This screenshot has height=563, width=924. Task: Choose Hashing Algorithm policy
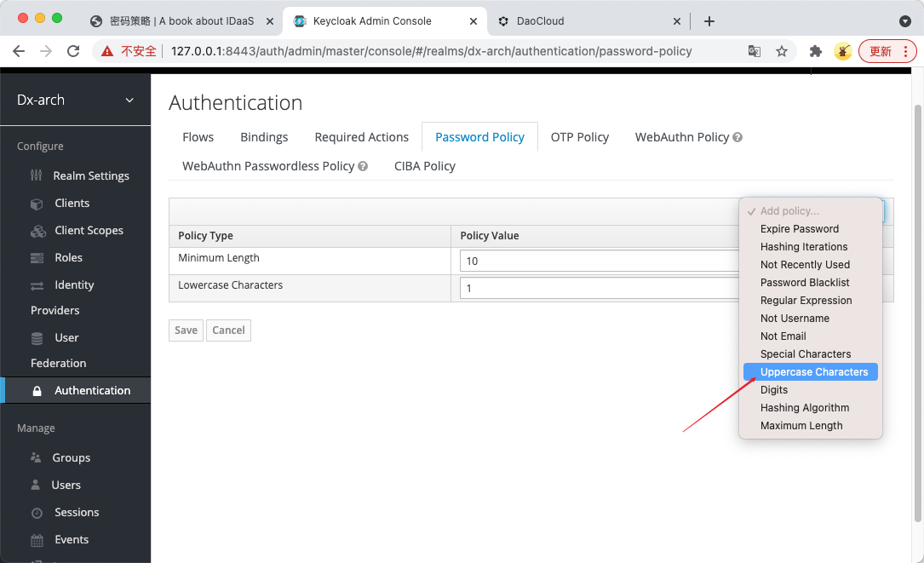click(811, 407)
